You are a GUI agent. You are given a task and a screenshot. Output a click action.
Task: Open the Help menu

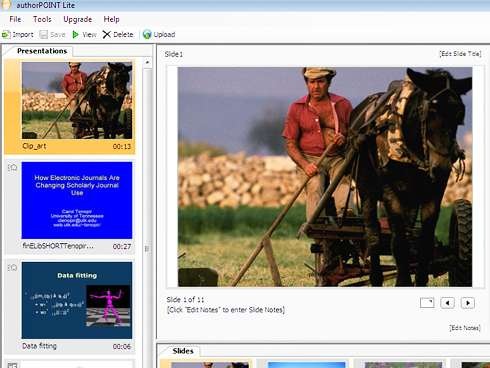pos(111,19)
